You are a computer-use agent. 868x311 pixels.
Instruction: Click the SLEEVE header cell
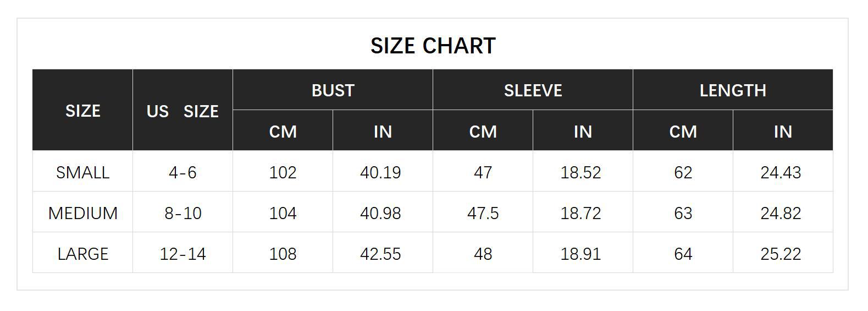click(x=533, y=90)
